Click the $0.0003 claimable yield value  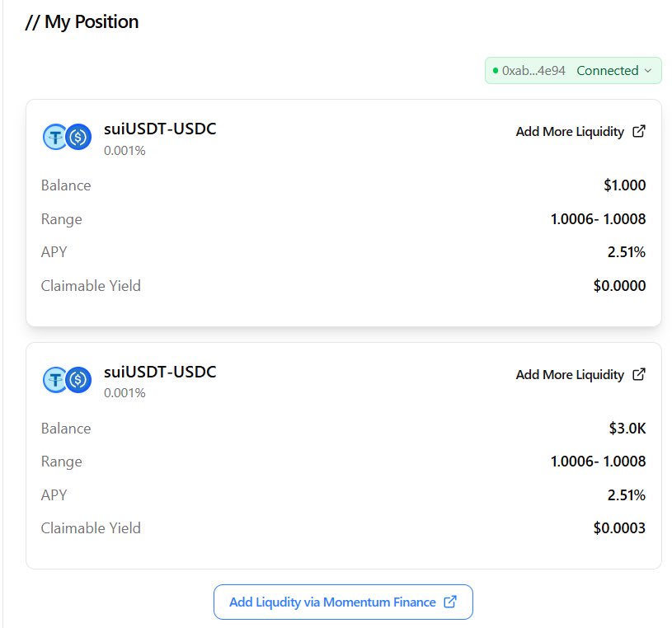619,527
